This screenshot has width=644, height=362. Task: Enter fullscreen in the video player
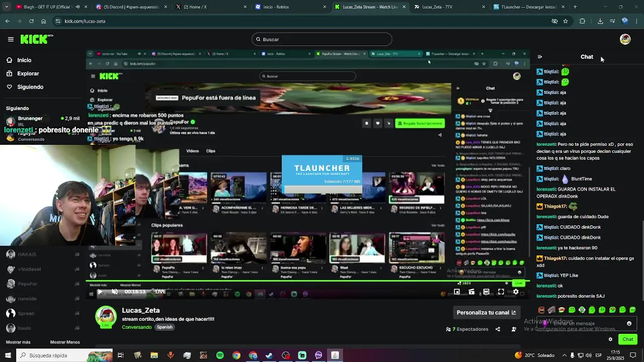(501, 292)
